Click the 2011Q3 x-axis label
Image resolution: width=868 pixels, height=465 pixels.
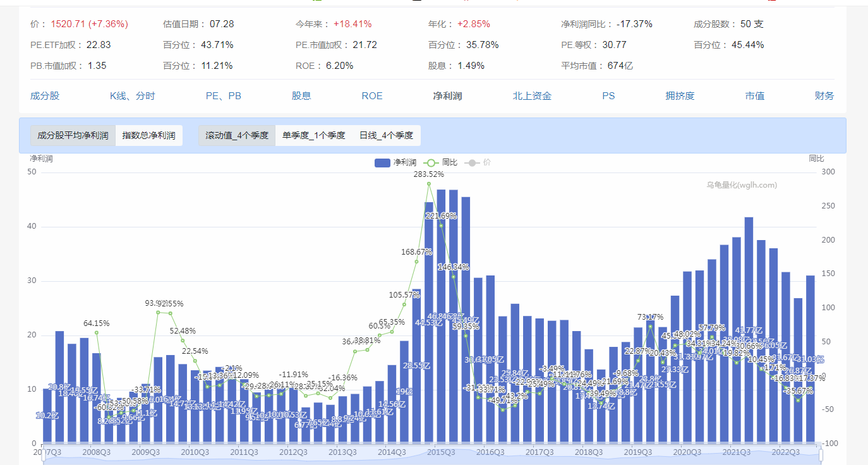point(244,452)
